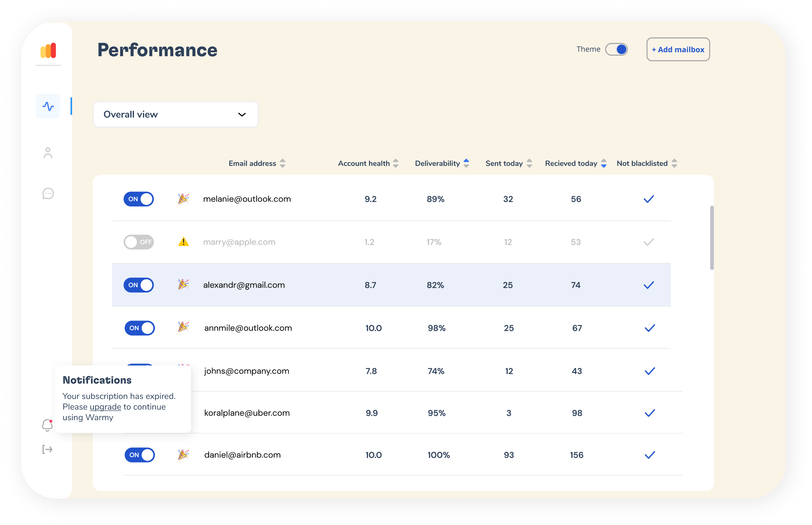Disable the daniel@airbnb.com mailbox toggle
Viewport: 812px width, 525px height.
pyautogui.click(x=140, y=455)
